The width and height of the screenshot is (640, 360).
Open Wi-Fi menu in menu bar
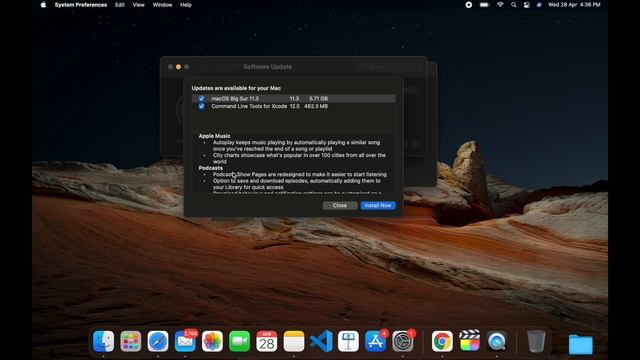click(500, 5)
